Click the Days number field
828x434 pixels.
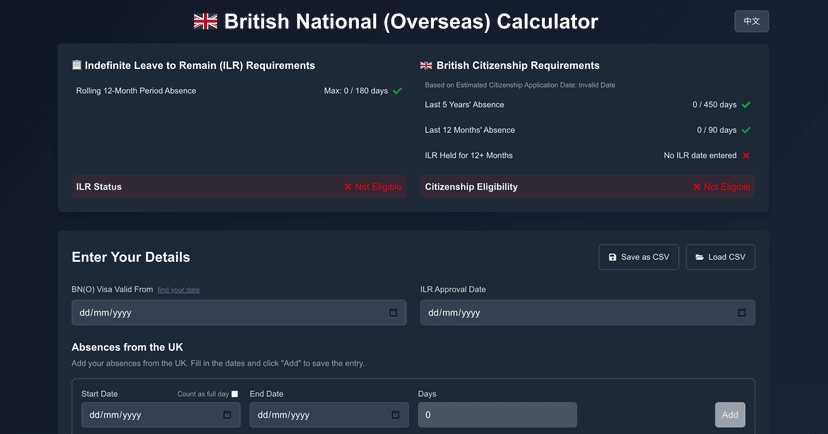coord(497,415)
